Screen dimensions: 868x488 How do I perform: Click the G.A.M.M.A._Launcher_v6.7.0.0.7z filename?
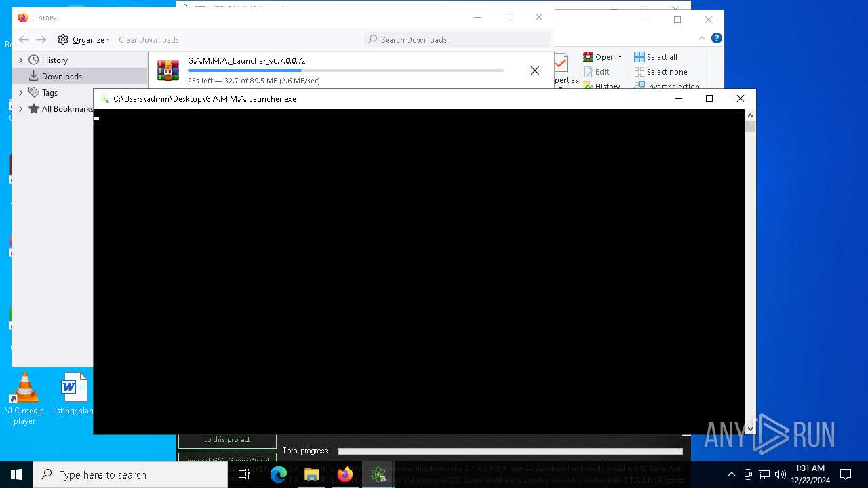pyautogui.click(x=246, y=61)
